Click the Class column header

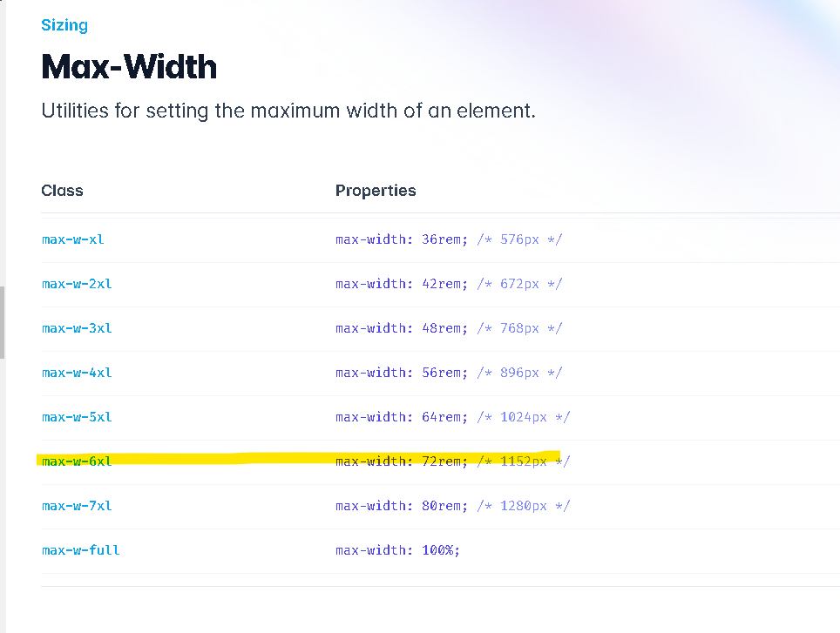point(62,191)
